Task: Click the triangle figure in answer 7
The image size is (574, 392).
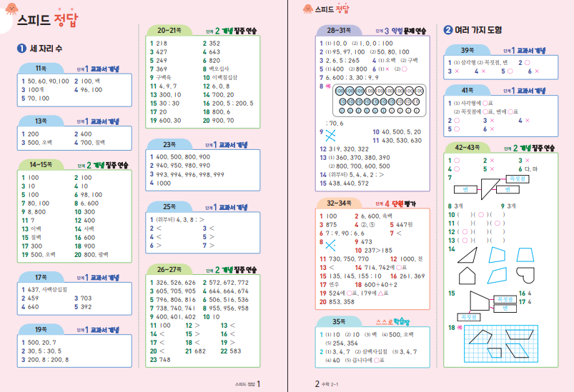Action: tap(489, 189)
